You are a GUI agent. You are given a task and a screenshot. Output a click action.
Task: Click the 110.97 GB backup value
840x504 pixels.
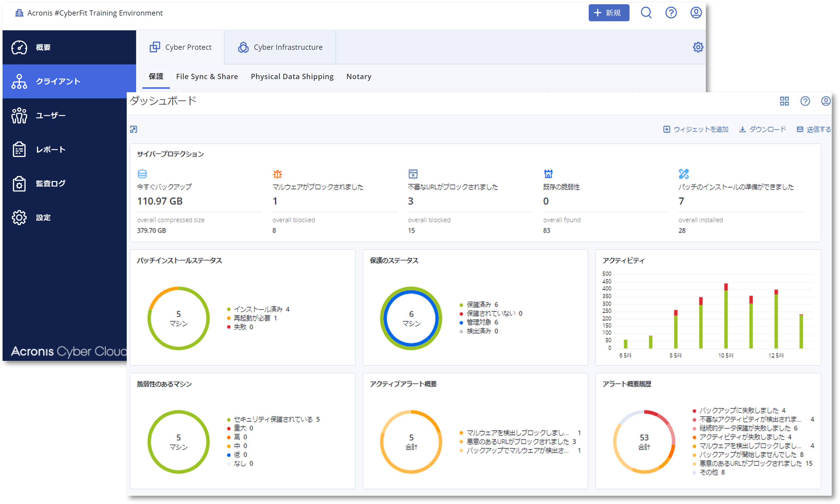[160, 201]
